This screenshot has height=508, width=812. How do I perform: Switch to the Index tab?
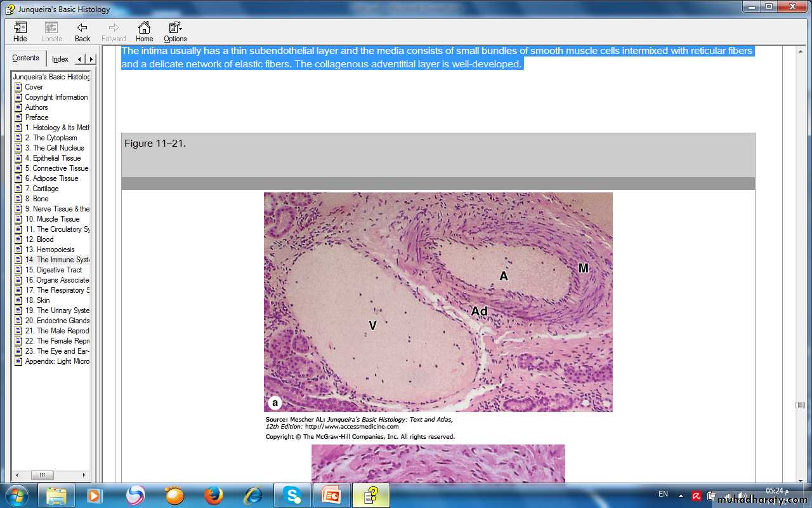[60, 59]
